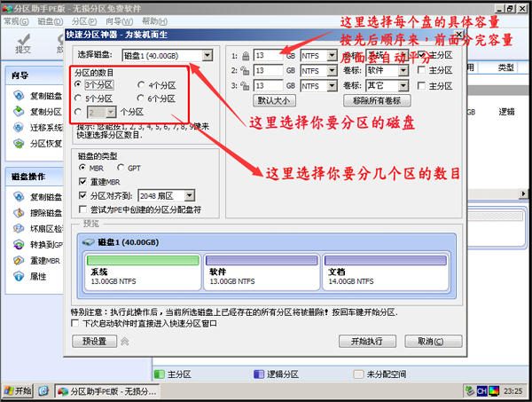Click the 提交 checkmark toolbar icon
Screen dimensions: 532x402
24,40
